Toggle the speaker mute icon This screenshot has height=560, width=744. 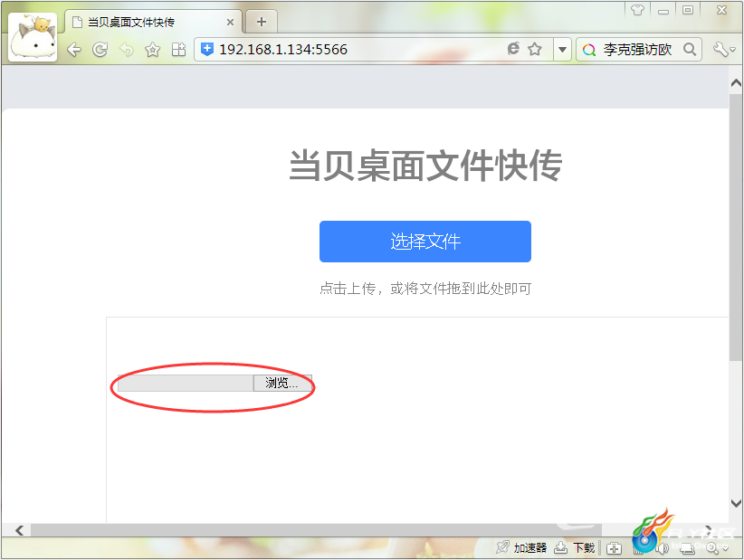click(x=662, y=548)
